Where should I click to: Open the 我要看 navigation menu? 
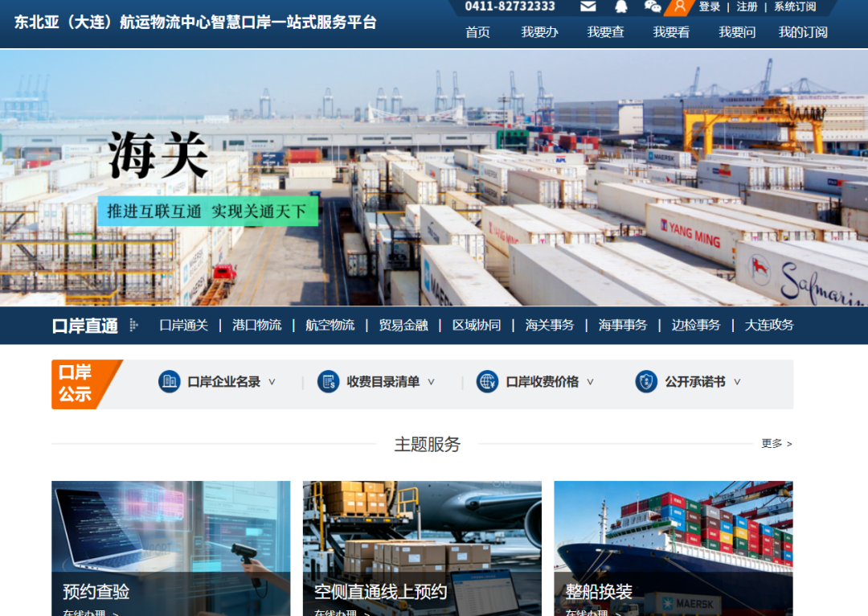click(x=671, y=32)
